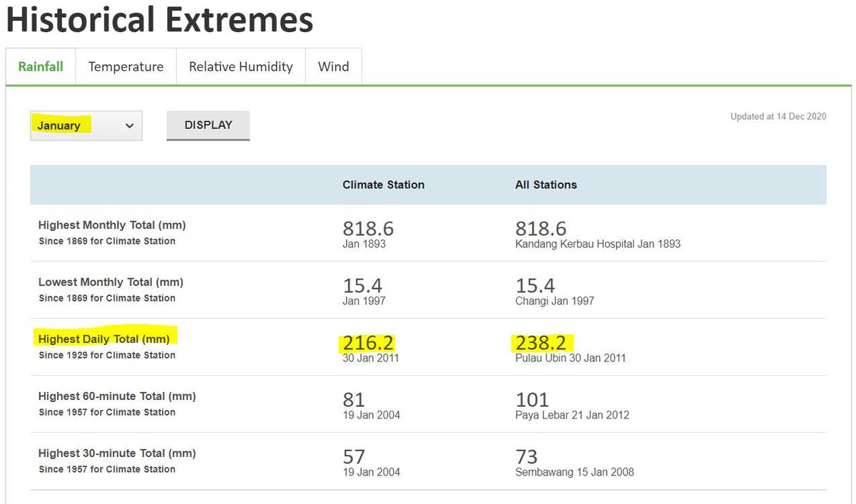Switch to the Temperature tab

(x=126, y=66)
